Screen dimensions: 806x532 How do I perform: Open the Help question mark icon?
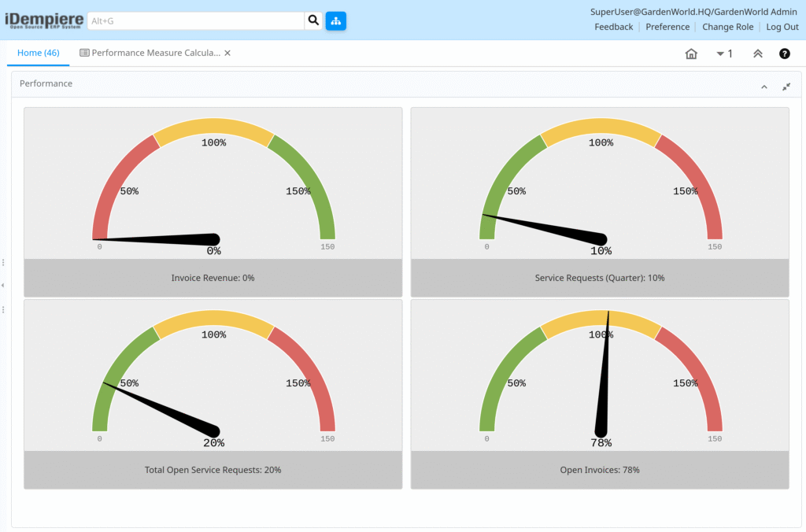pos(784,54)
